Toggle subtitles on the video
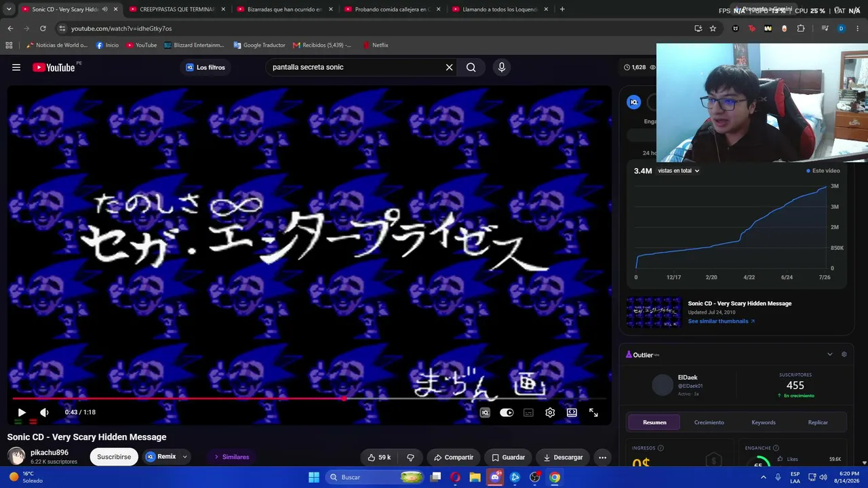The width and height of the screenshot is (868, 488). tap(528, 412)
